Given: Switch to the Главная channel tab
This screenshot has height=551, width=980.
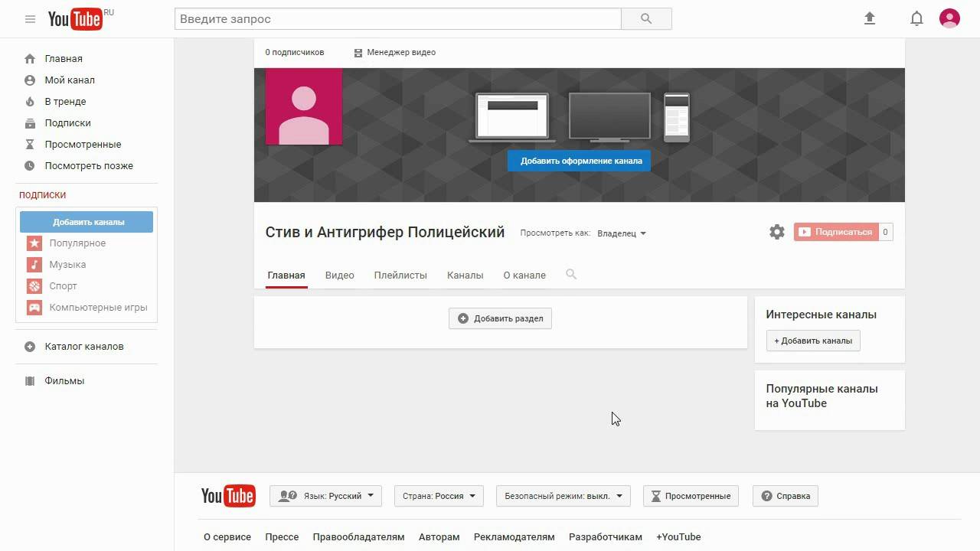Looking at the screenshot, I should point(286,275).
